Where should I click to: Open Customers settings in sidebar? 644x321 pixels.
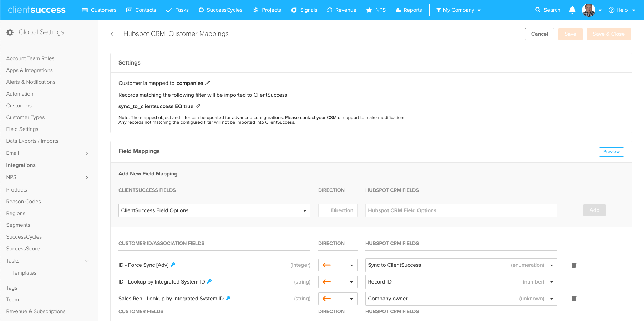click(19, 106)
